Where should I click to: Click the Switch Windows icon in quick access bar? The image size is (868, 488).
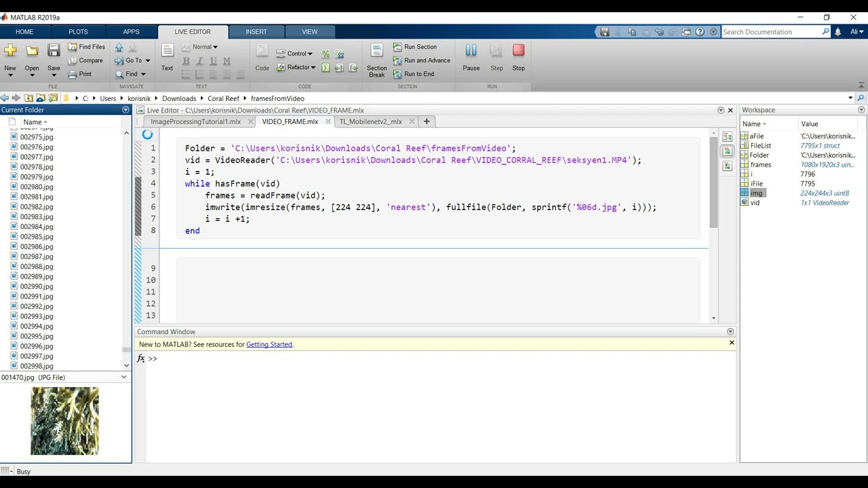[x=686, y=32]
